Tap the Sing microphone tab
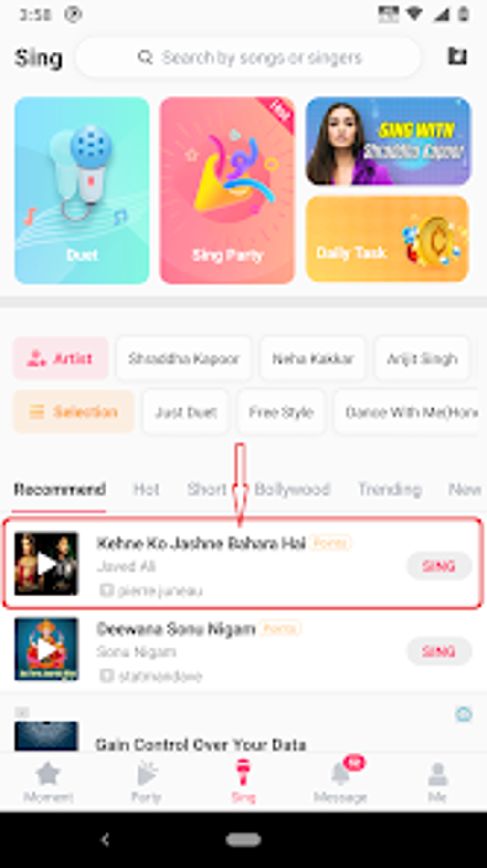 pyautogui.click(x=243, y=781)
